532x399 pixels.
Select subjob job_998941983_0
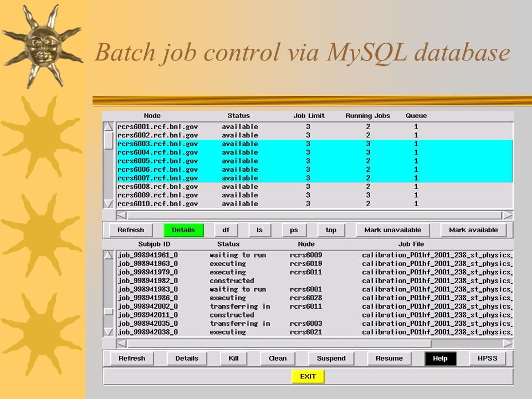(314, 289)
